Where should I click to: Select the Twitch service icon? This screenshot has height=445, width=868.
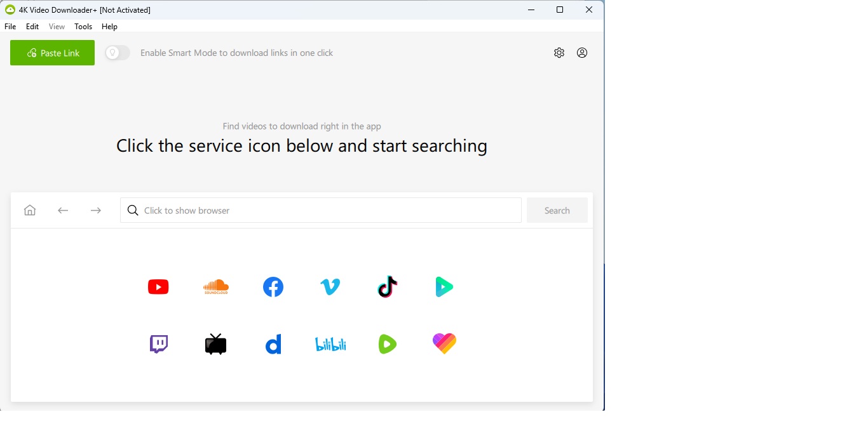[158, 344]
